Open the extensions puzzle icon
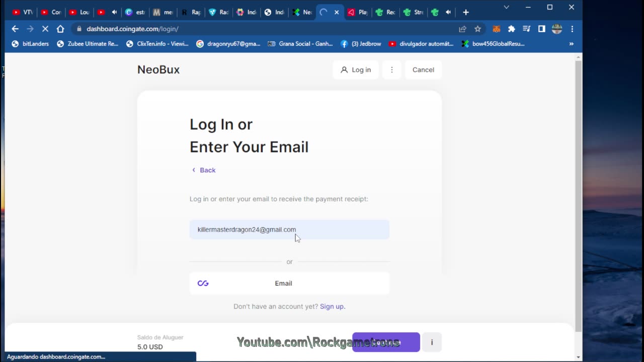 point(512,29)
